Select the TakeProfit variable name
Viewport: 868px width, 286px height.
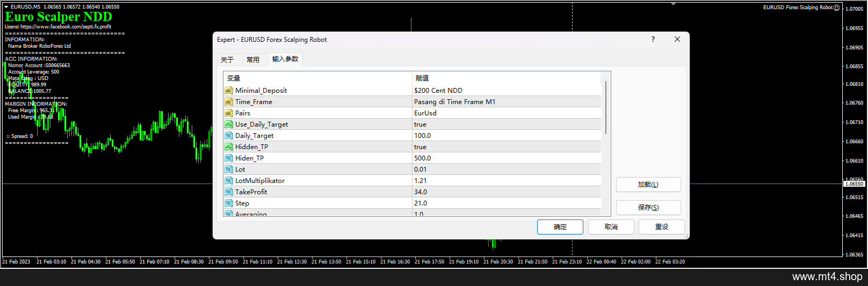point(251,192)
